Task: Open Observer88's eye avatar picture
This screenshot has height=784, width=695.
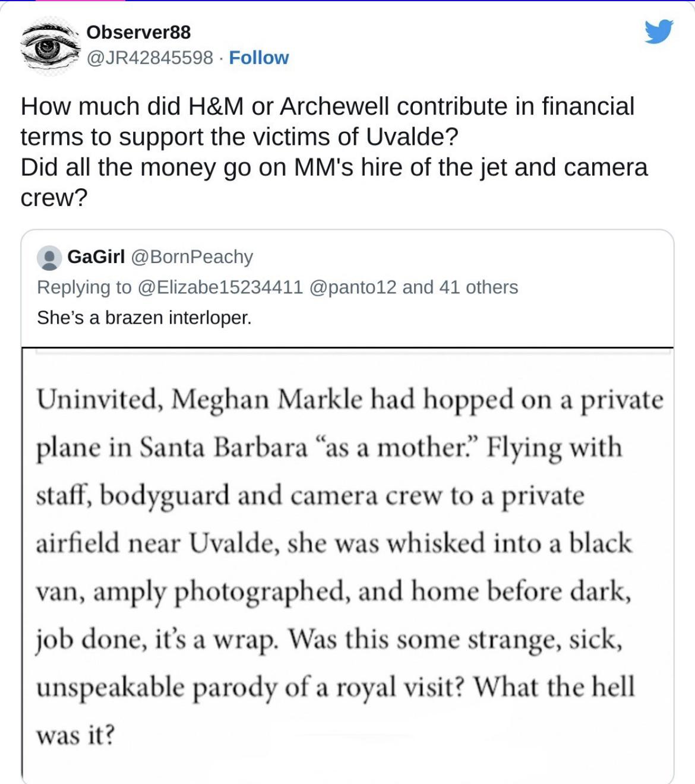Action: pyautogui.click(x=50, y=46)
